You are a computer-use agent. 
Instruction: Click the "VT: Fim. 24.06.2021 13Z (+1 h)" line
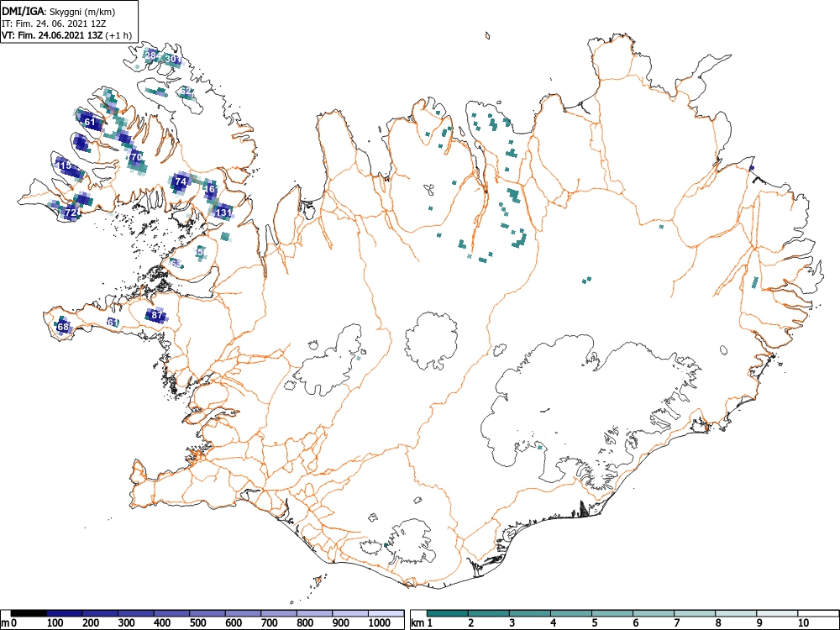coord(67,35)
